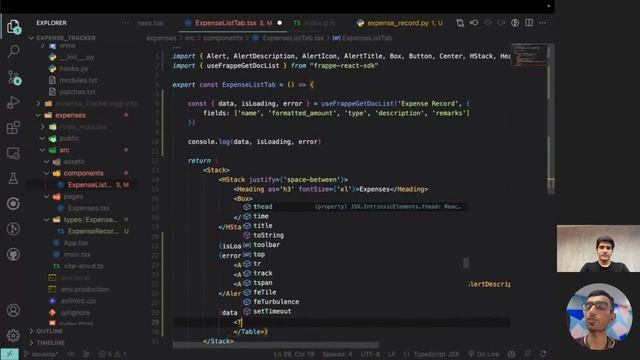Select the title autocomplete suggestion
The height and width of the screenshot is (360, 640).
[354, 226]
